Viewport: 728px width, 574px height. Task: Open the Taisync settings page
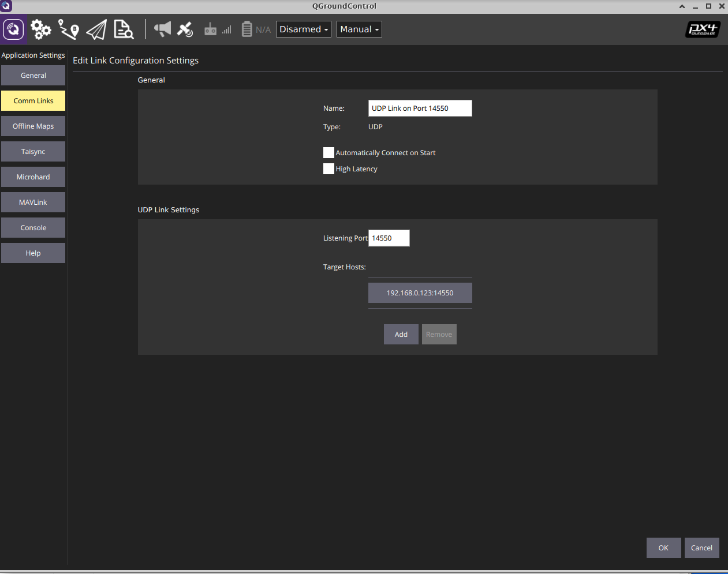pos(33,152)
